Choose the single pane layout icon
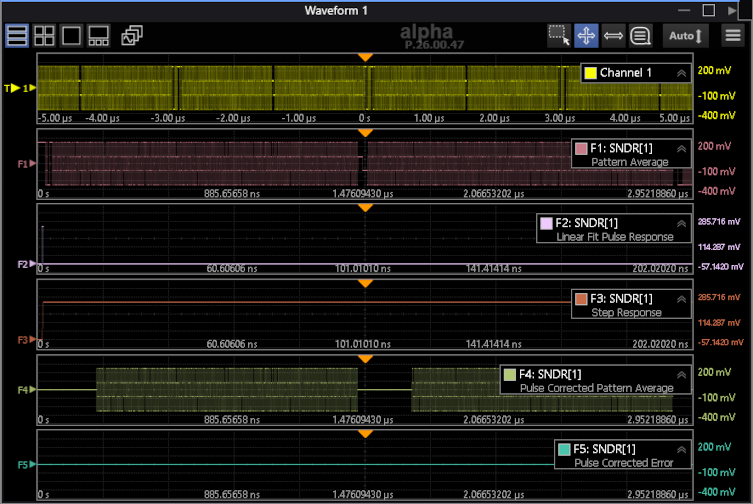Image resolution: width=753 pixels, height=504 pixels. [x=71, y=36]
